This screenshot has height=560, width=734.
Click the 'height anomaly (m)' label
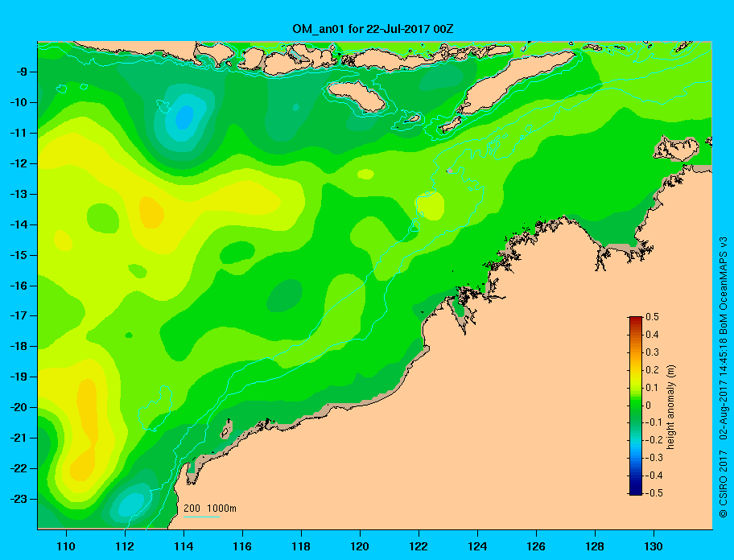(670, 407)
